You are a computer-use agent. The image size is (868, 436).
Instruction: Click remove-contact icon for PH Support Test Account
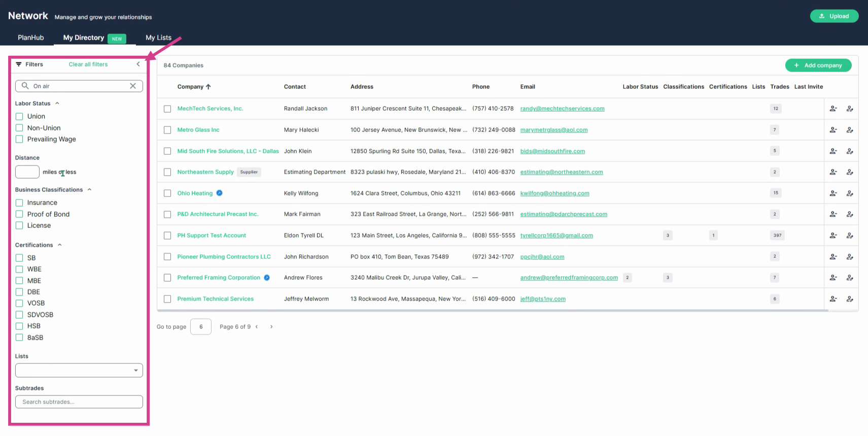[x=833, y=236]
